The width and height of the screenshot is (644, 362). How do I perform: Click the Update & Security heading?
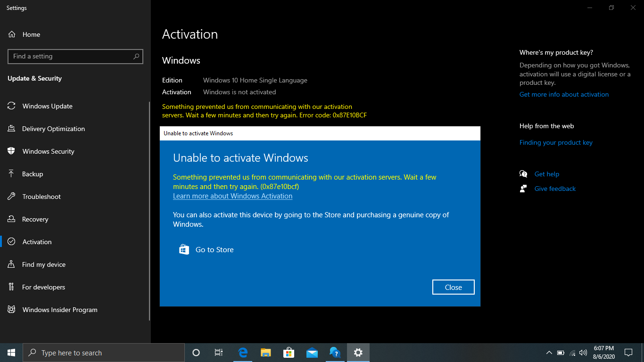pyautogui.click(x=34, y=78)
